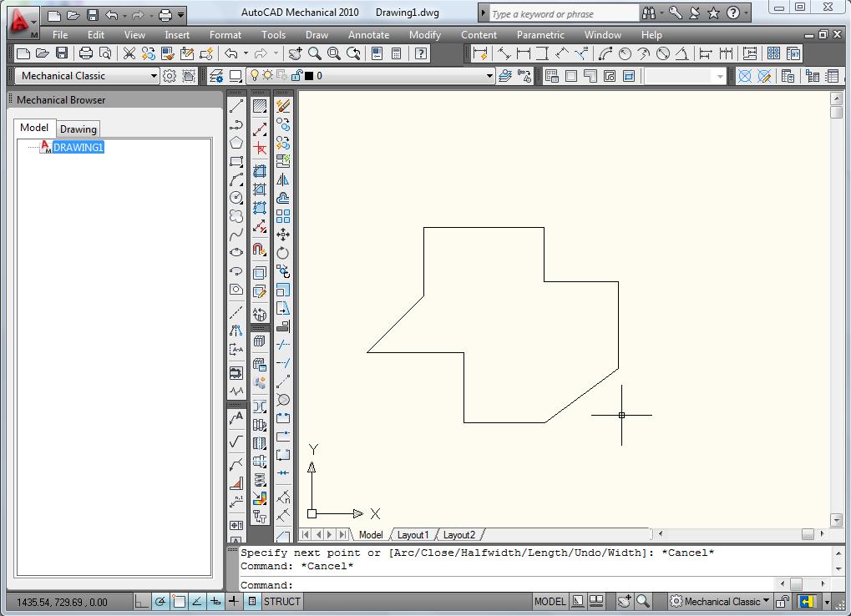This screenshot has height=616, width=851.
Task: Click the MODEL button on the status bar
Action: (550, 601)
